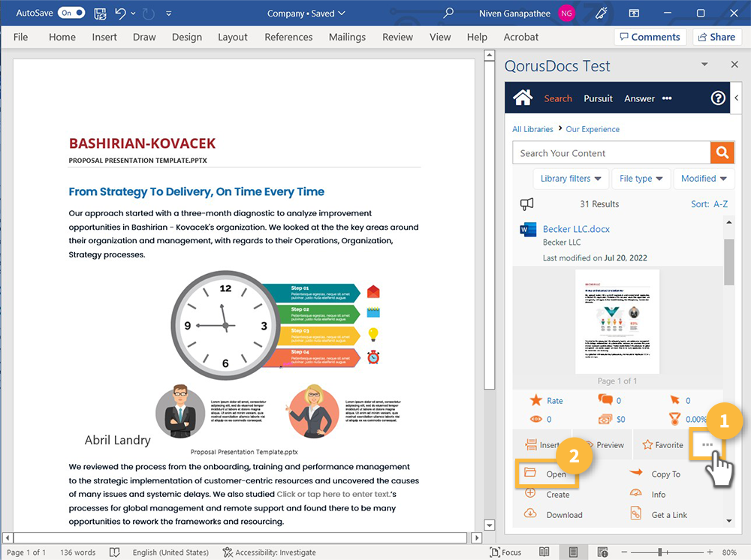Screen dimensions: 751x560
Task: Open Ribbon Display Options icon
Action: [x=634, y=14]
